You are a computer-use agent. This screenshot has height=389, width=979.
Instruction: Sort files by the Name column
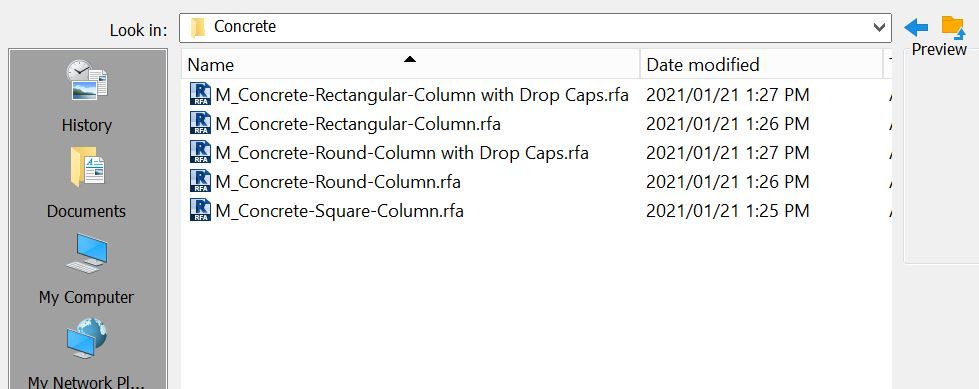[210, 65]
